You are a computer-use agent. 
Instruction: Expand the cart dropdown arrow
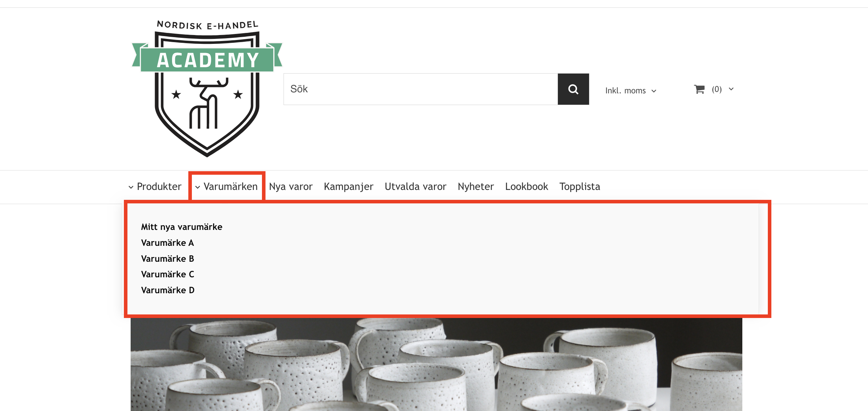click(x=731, y=89)
